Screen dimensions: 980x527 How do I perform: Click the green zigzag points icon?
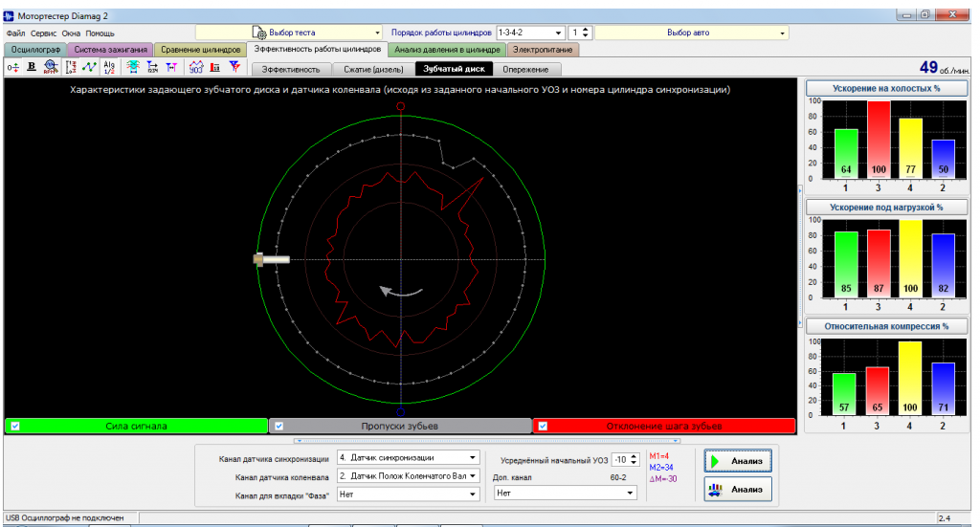pyautogui.click(x=89, y=67)
